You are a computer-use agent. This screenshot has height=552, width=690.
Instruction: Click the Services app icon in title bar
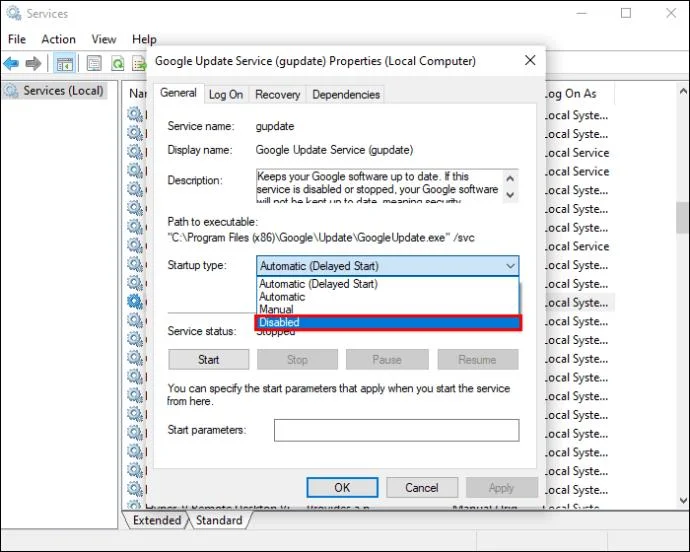pos(14,13)
